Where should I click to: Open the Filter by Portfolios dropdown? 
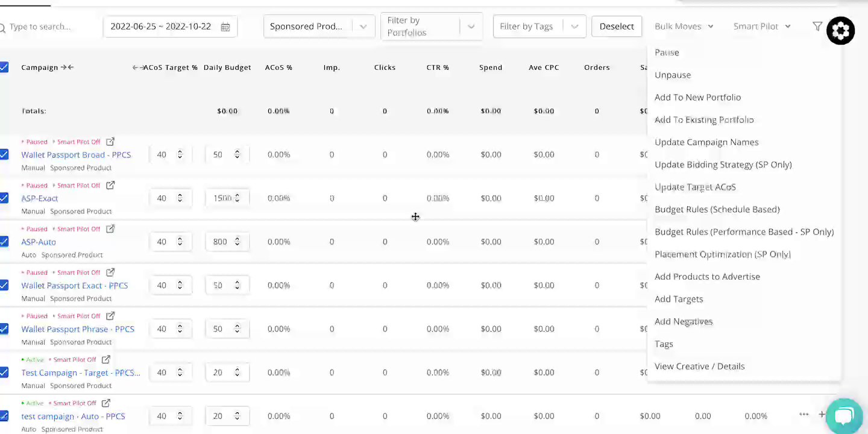tap(432, 27)
